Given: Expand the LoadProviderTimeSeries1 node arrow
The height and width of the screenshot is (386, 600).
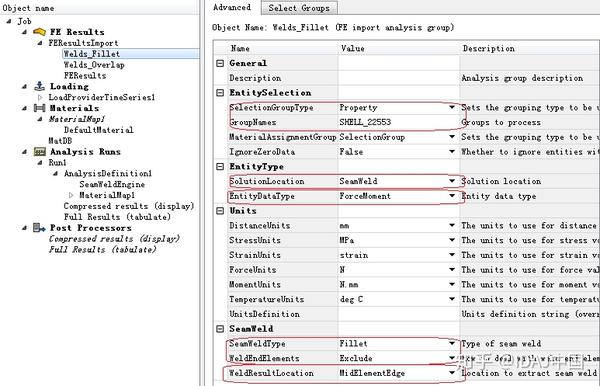Looking at the screenshot, I should click(40, 97).
